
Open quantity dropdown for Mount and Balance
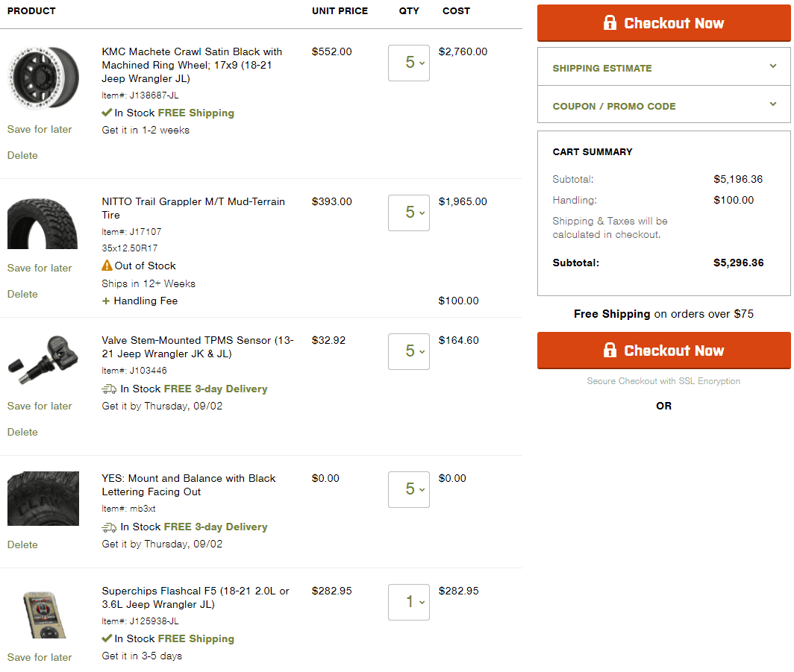click(x=409, y=489)
